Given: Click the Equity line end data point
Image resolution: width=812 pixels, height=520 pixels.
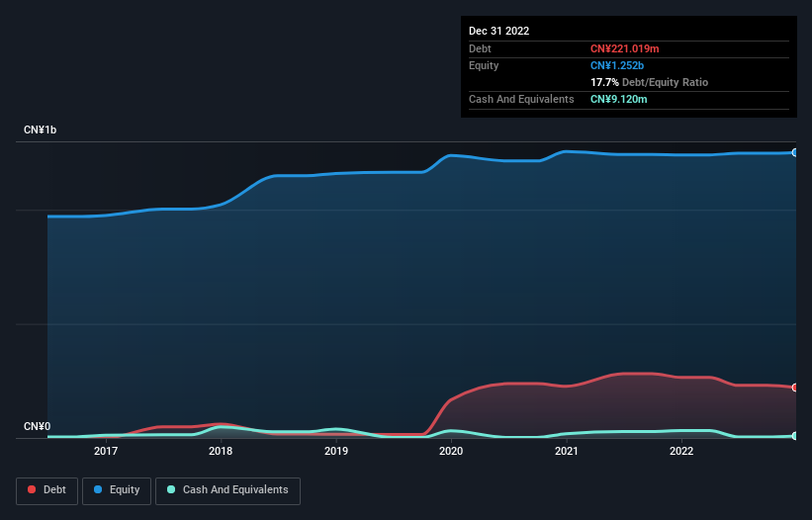Looking at the screenshot, I should (795, 152).
